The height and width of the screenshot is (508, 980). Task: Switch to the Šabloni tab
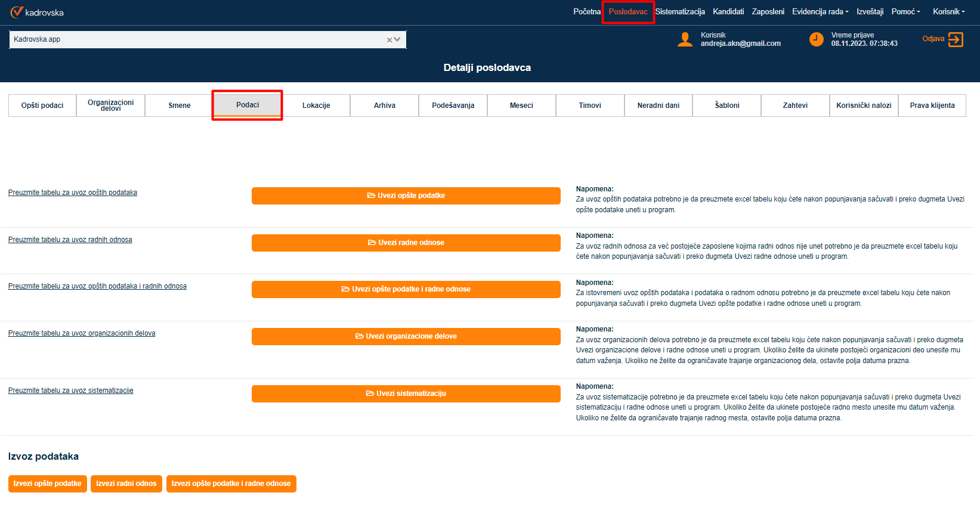(x=727, y=106)
